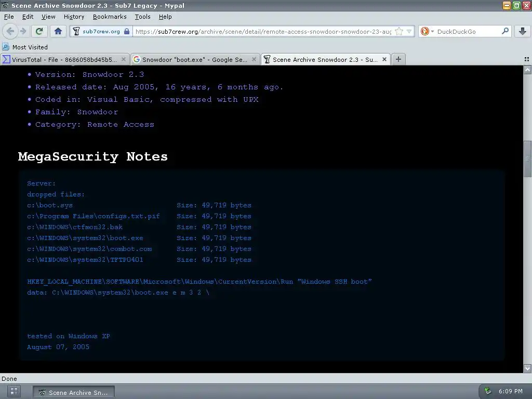532x399 pixels.
Task: Open the Help menu
Action: tap(165, 17)
